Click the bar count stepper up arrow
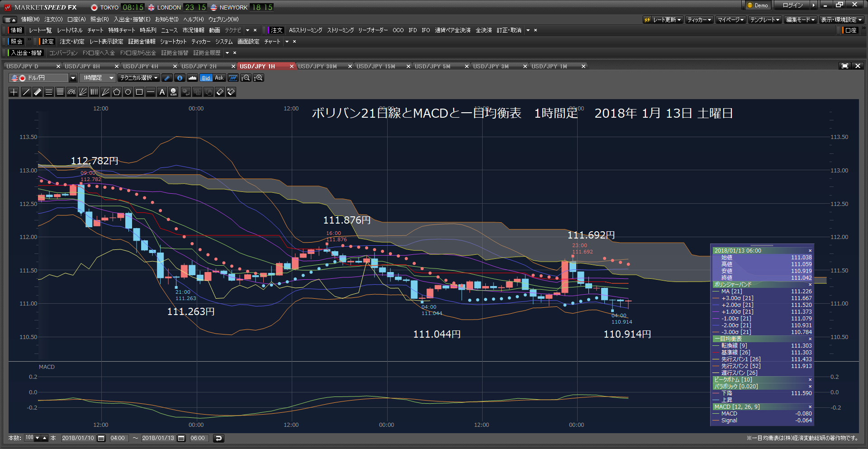 44,438
